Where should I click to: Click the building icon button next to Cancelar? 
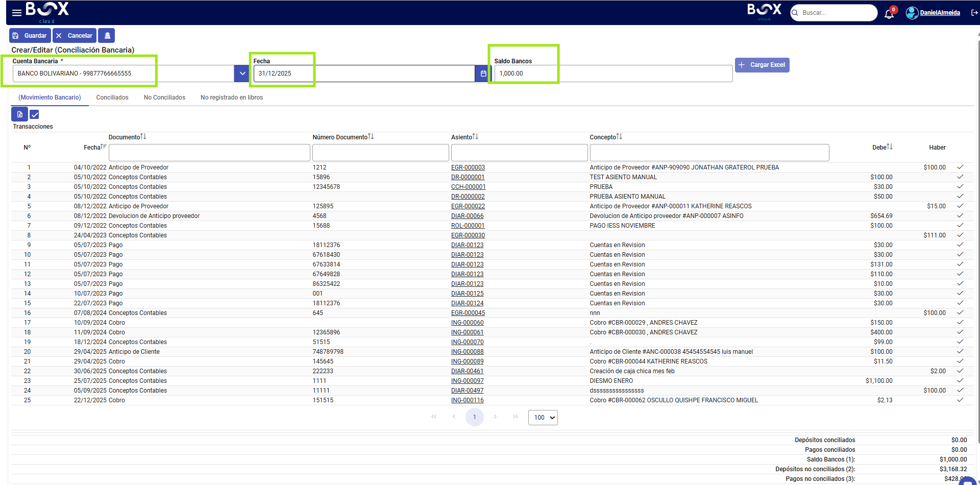point(107,36)
